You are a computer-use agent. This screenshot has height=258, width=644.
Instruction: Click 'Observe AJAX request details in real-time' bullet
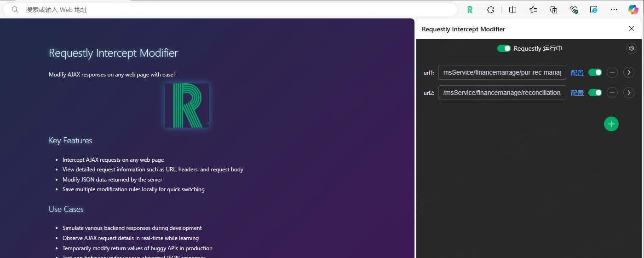click(x=131, y=238)
